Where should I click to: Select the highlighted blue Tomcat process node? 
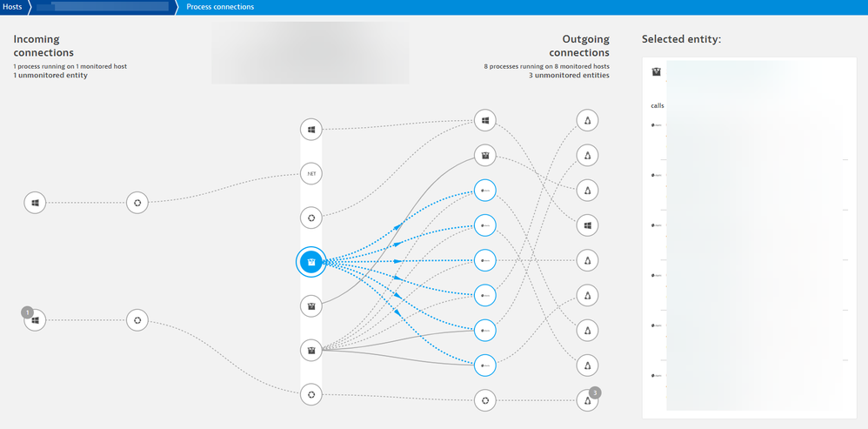pos(311,262)
